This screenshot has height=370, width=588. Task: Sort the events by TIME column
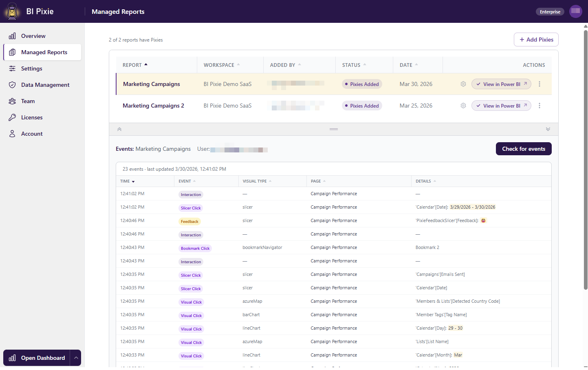click(125, 181)
